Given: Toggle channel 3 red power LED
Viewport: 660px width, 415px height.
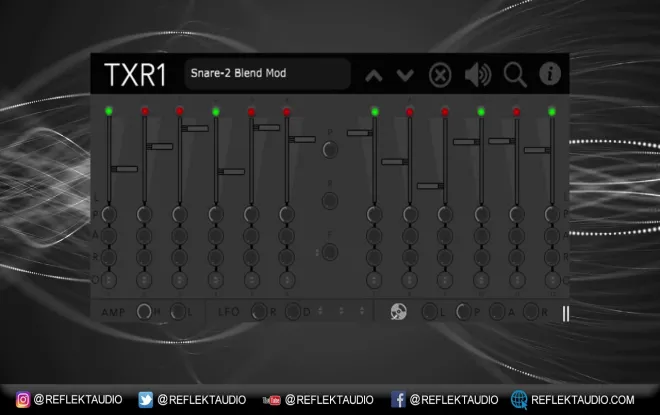Looking at the screenshot, I should 180,111.
